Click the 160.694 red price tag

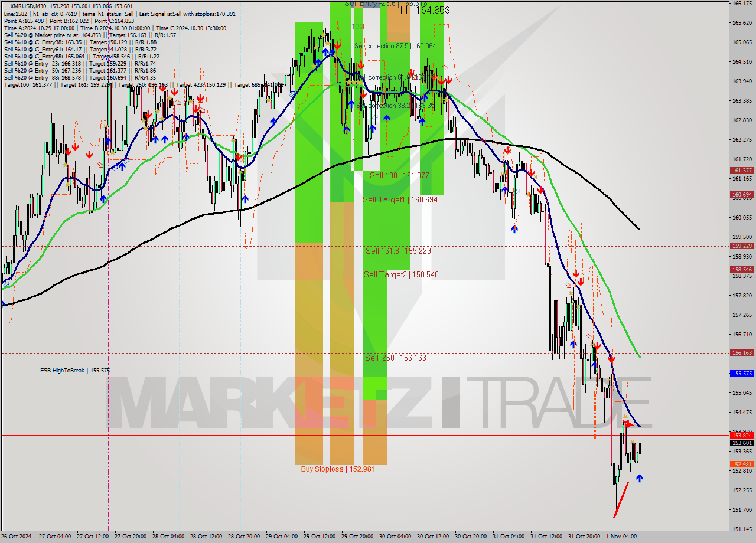pyautogui.click(x=742, y=195)
